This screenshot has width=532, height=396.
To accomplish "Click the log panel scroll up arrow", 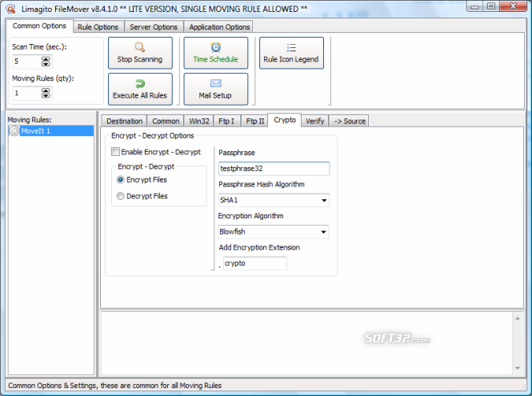I will [x=518, y=318].
